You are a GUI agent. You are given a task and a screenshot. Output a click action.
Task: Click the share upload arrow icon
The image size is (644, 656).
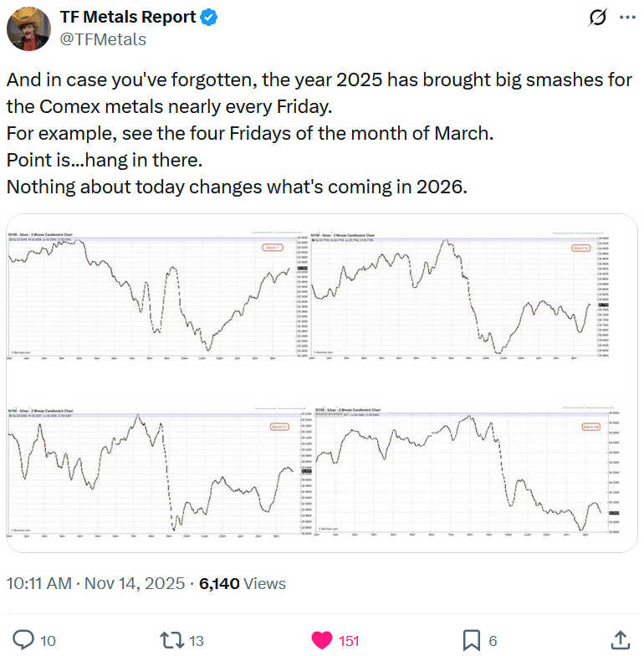coord(620,640)
